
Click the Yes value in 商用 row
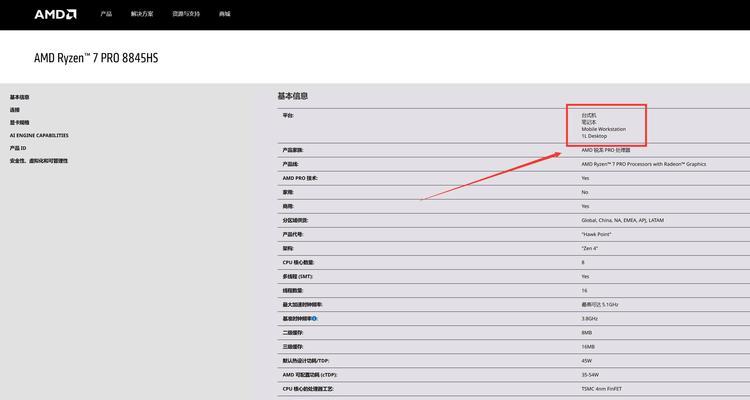[x=585, y=206]
